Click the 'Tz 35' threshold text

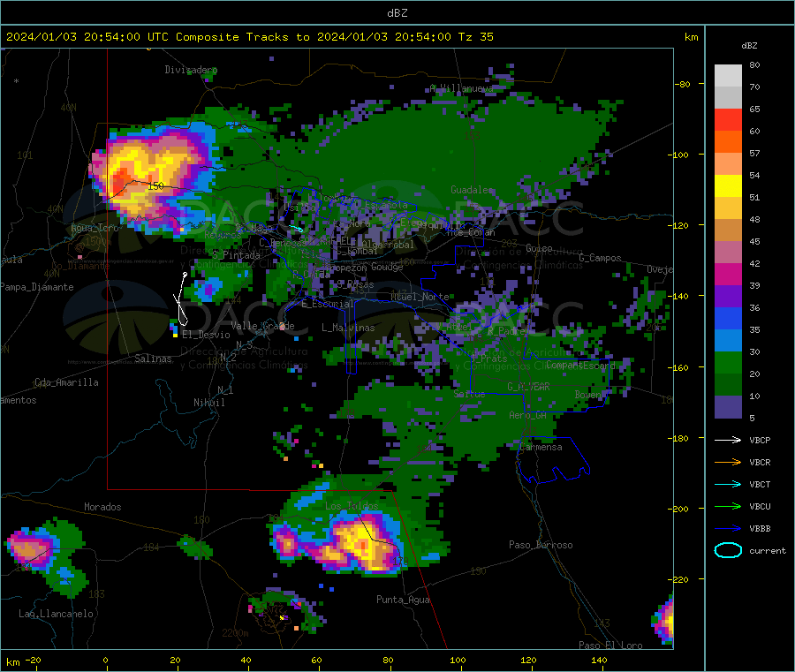475,37
